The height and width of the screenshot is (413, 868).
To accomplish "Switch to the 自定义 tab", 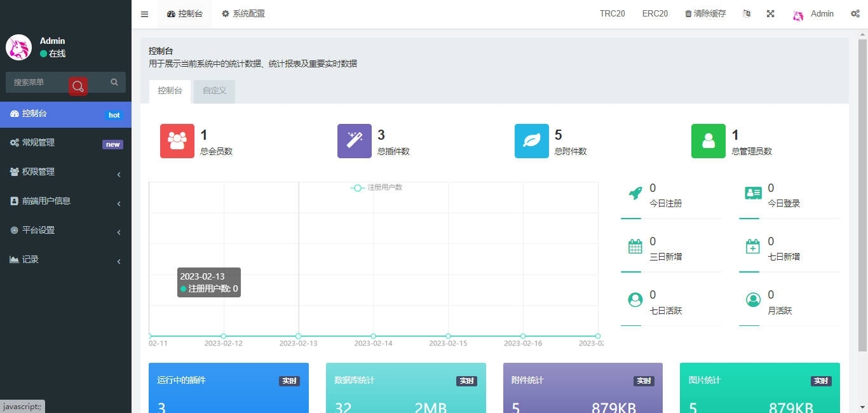I will [x=214, y=91].
